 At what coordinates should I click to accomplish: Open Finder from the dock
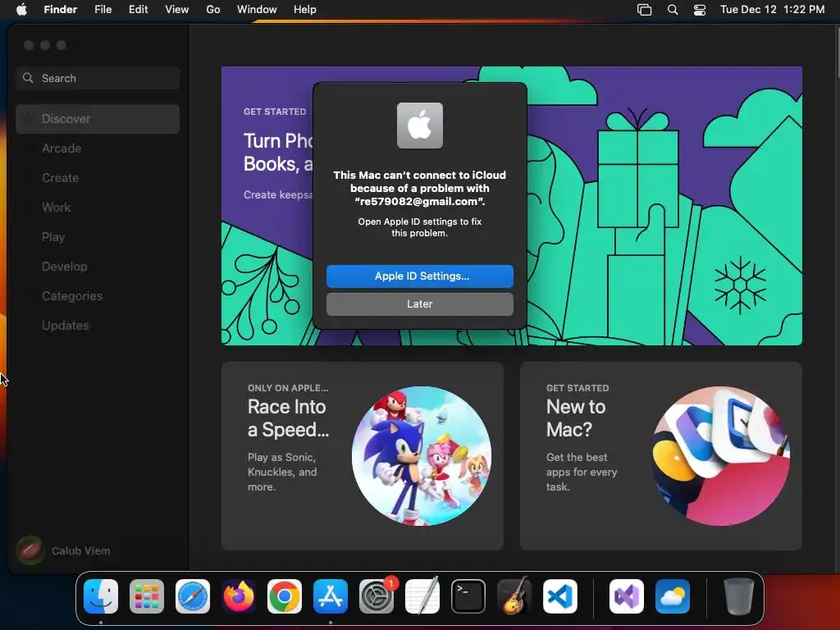(101, 596)
